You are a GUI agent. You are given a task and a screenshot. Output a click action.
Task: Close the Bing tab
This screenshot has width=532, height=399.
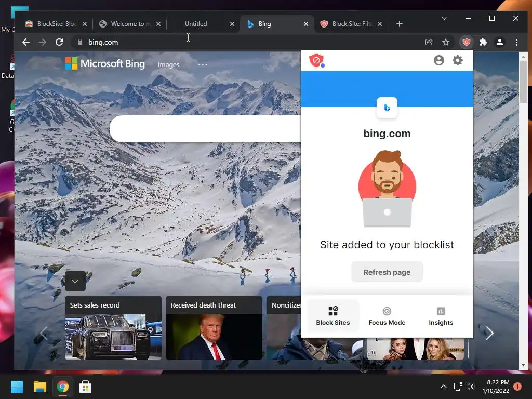point(305,24)
